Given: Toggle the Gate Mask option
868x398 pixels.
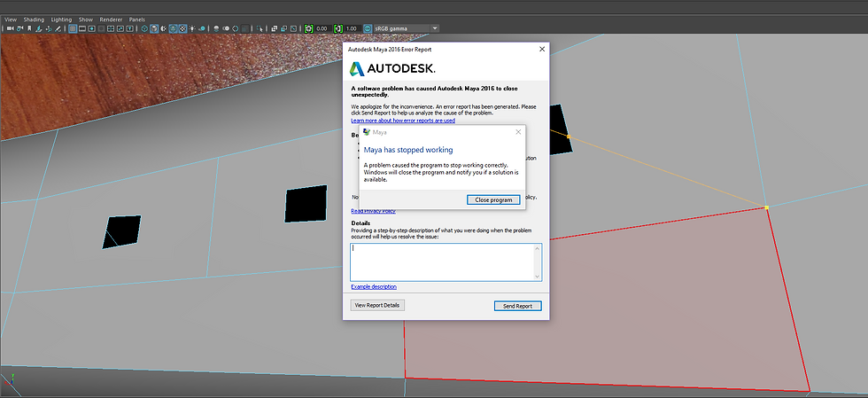Looking at the screenshot, I should (x=101, y=27).
